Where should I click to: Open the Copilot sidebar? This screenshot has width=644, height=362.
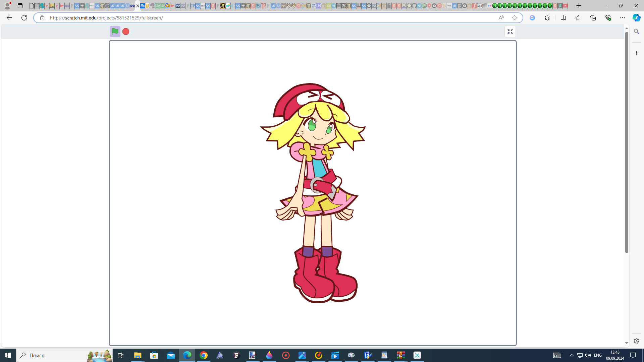click(636, 18)
